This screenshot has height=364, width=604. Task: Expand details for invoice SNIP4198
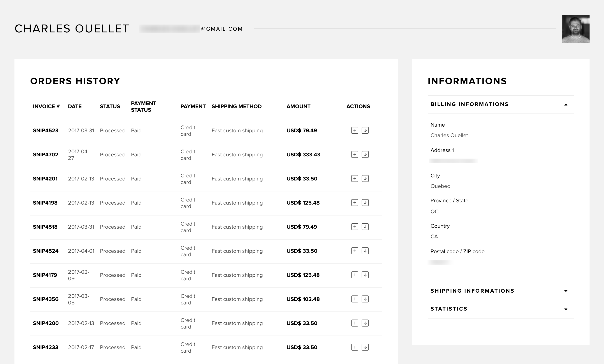click(x=355, y=203)
